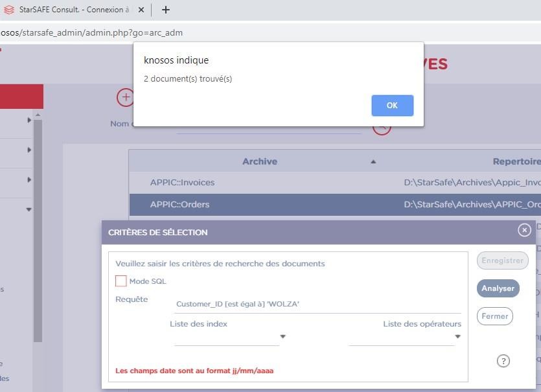Click the Enregistrer button
541x392 pixels.
(x=502, y=260)
